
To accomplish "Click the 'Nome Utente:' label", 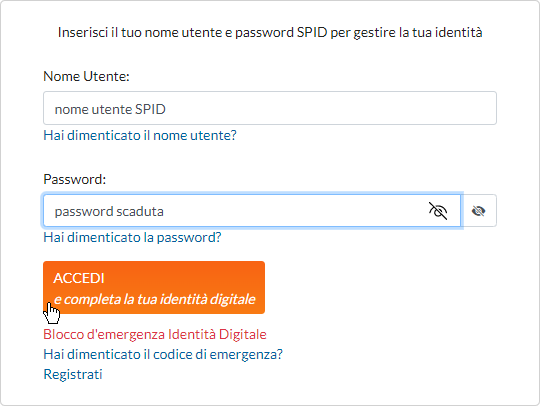I will tap(86, 76).
